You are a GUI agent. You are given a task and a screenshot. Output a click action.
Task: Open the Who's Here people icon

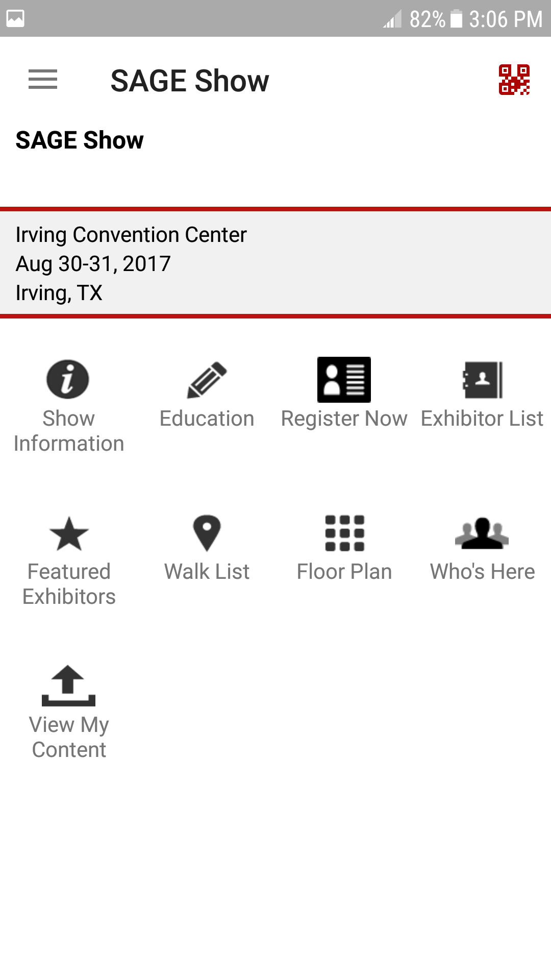pyautogui.click(x=482, y=533)
